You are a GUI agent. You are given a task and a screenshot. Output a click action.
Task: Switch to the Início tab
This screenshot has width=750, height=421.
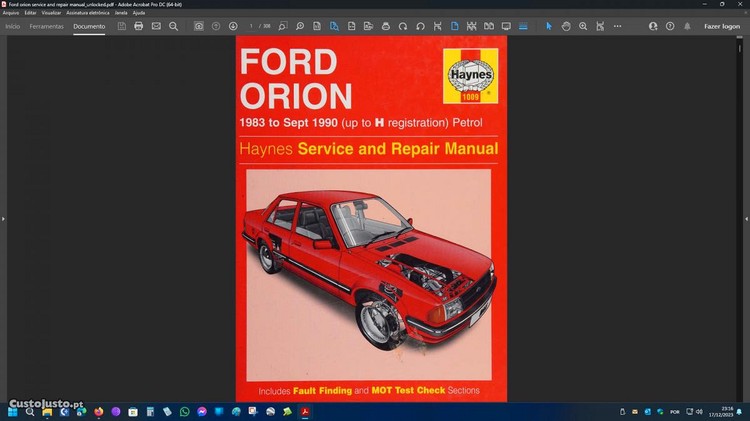coord(12,26)
